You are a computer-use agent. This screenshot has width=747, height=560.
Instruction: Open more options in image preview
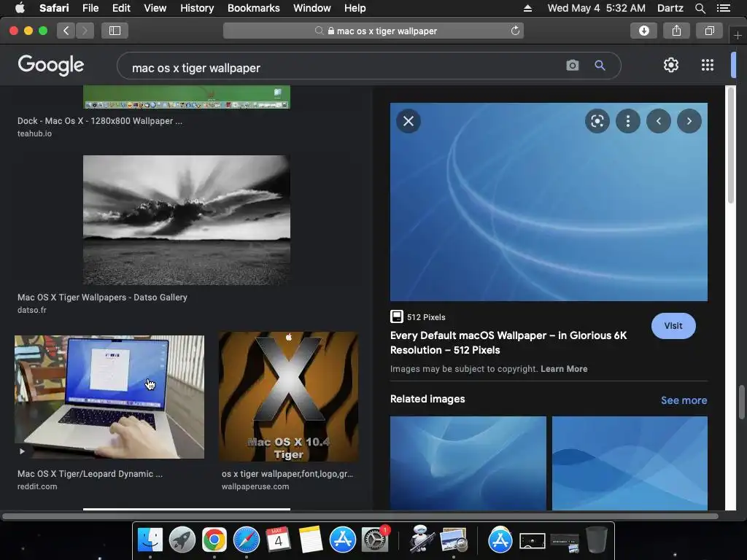click(x=628, y=121)
